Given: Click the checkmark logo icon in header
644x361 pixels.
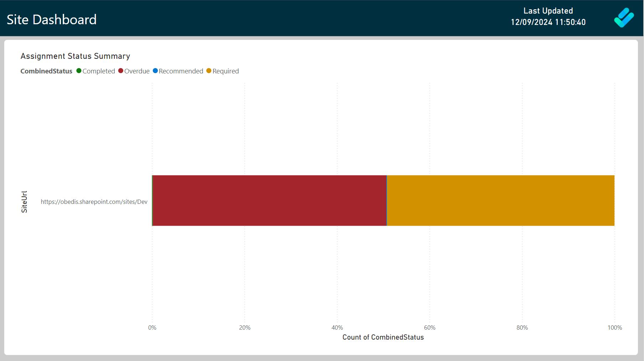Looking at the screenshot, I should tap(624, 18).
